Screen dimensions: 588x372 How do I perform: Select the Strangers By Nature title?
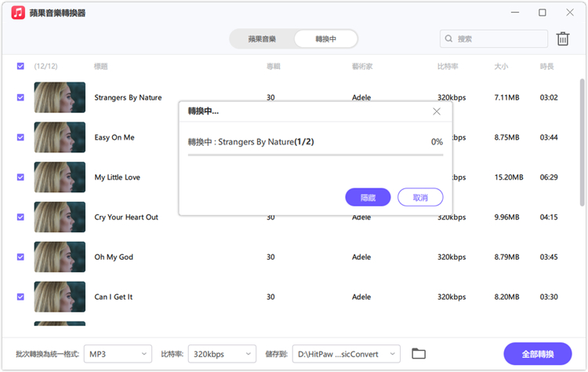click(128, 97)
